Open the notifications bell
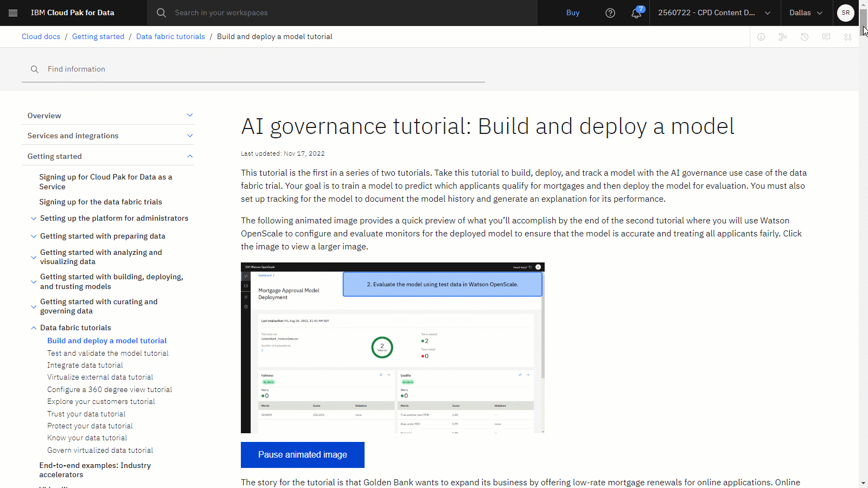Screen dimensions: 868x488 636,12
